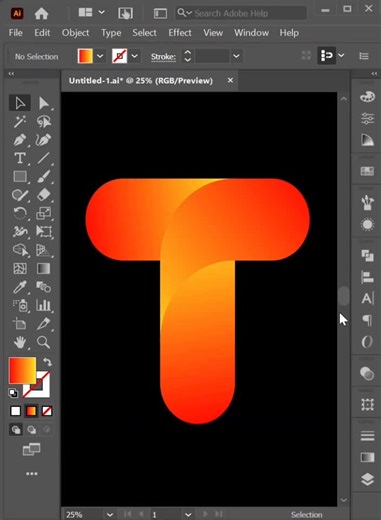The image size is (381, 520).
Task: Click the gradient Fill box in toolbar
Action: pos(22,370)
